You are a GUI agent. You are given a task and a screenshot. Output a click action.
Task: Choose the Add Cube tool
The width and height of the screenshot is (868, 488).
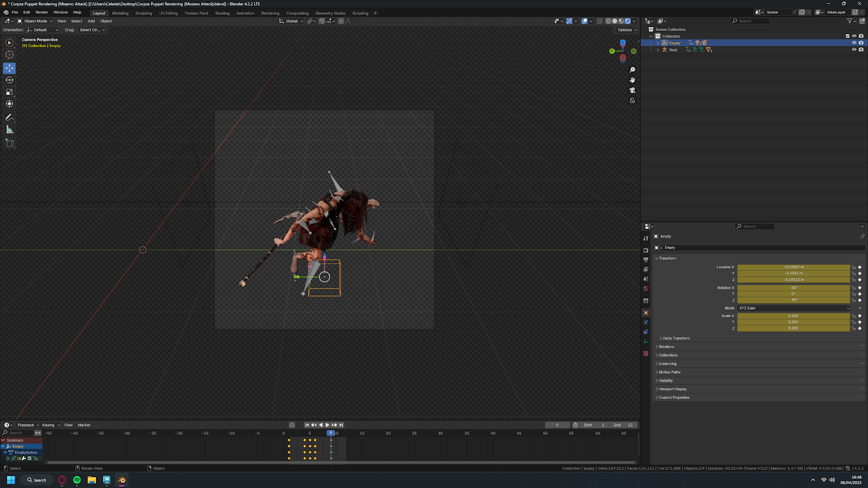(9, 143)
